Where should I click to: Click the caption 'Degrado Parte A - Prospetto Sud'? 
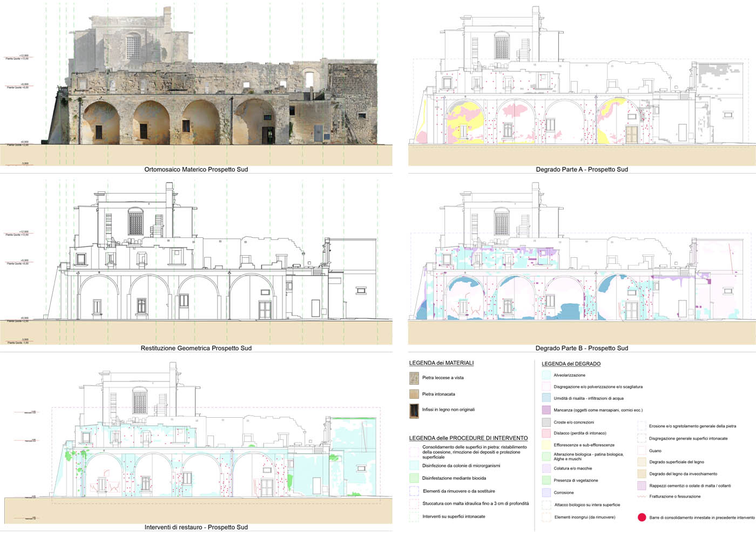(x=582, y=169)
